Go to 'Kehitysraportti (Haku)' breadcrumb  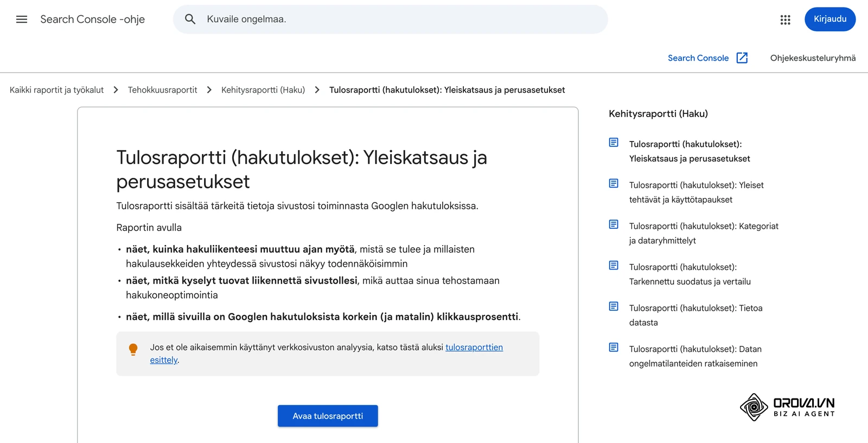pyautogui.click(x=263, y=90)
